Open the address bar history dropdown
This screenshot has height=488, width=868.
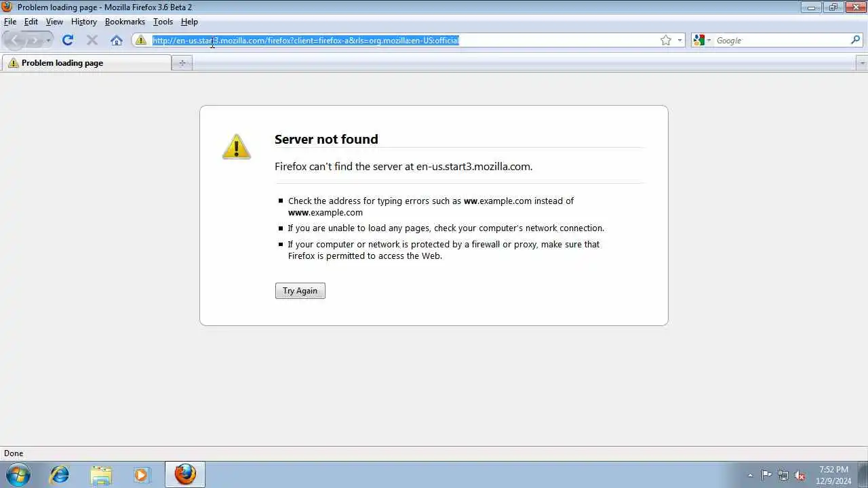pos(679,40)
